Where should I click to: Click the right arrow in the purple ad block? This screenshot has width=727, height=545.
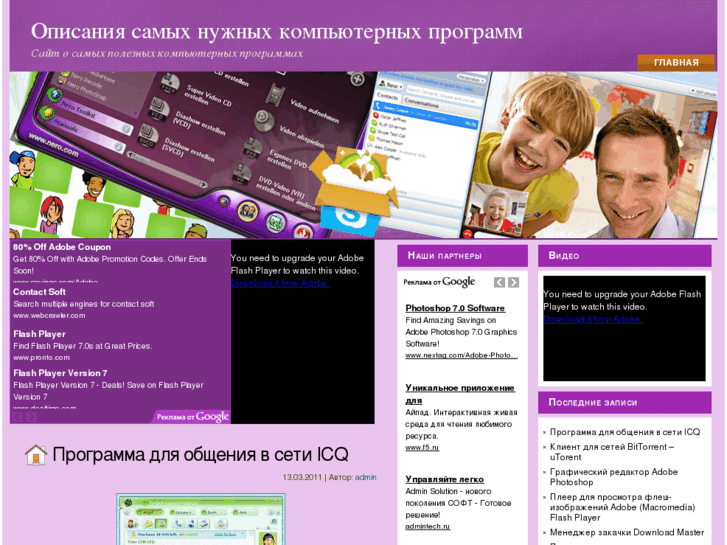31,417
